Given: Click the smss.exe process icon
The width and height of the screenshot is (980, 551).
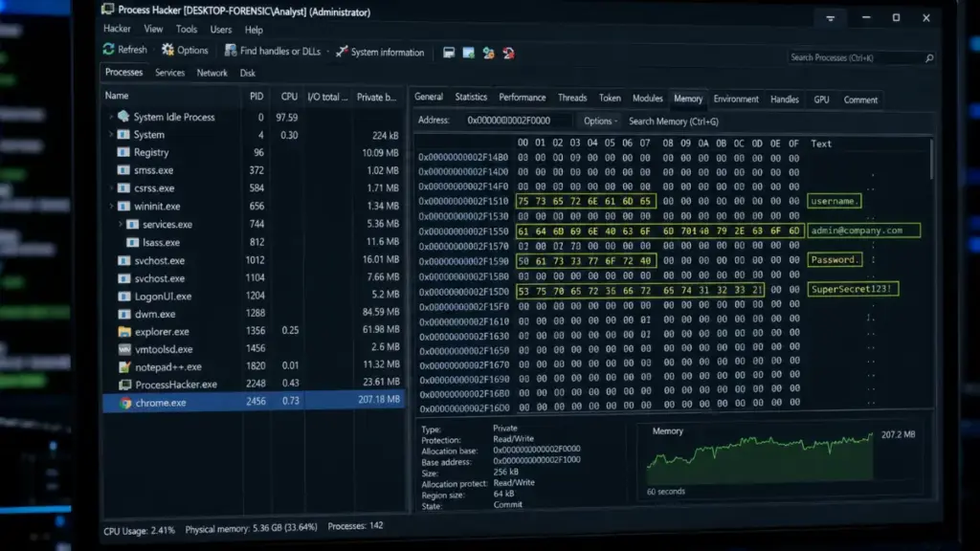Looking at the screenshot, I should (123, 170).
